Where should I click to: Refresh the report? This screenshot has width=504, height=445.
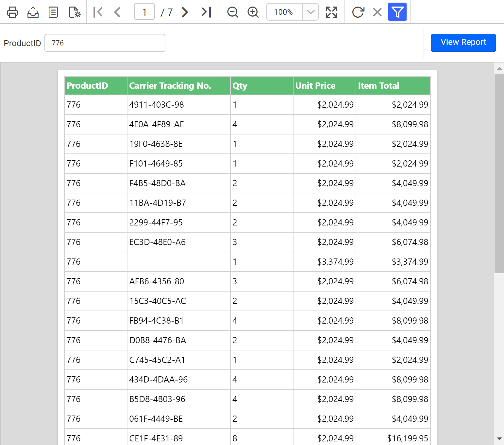(x=358, y=12)
